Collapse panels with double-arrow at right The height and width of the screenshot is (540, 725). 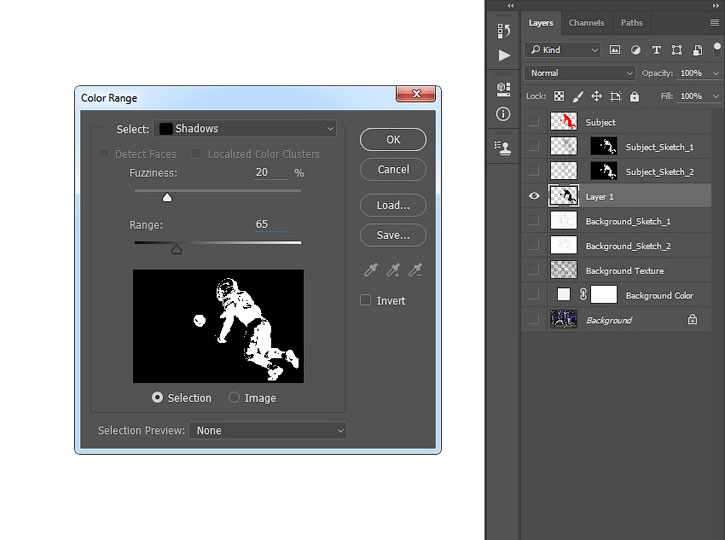pyautogui.click(x=716, y=5)
